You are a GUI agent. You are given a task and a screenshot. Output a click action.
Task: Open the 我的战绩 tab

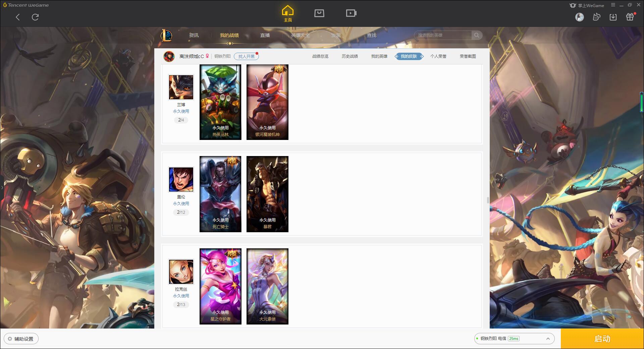point(229,35)
